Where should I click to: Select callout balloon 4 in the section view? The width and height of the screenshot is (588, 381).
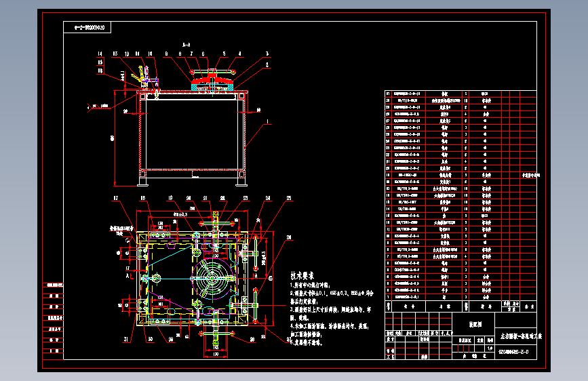pos(239,54)
